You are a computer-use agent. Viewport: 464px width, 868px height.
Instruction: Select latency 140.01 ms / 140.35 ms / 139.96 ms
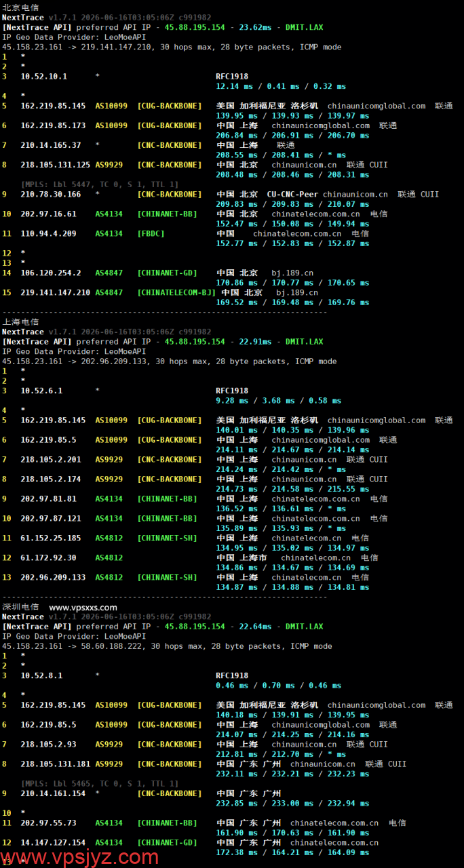(x=292, y=430)
